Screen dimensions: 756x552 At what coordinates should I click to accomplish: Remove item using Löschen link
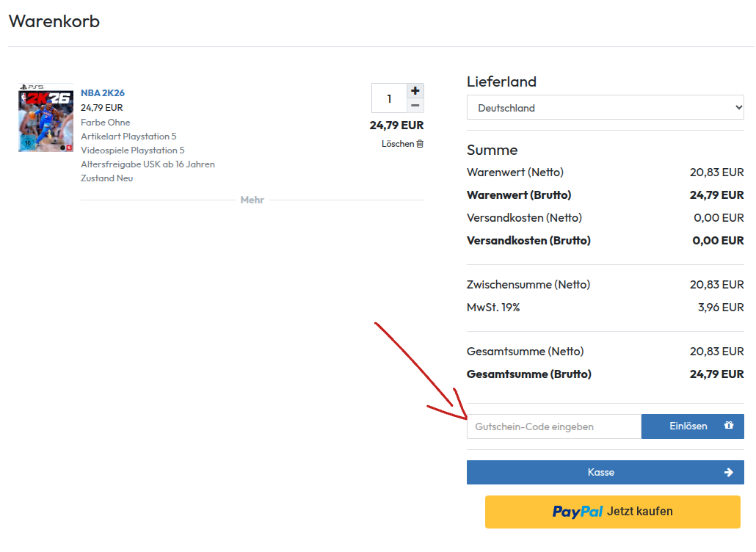tap(402, 144)
